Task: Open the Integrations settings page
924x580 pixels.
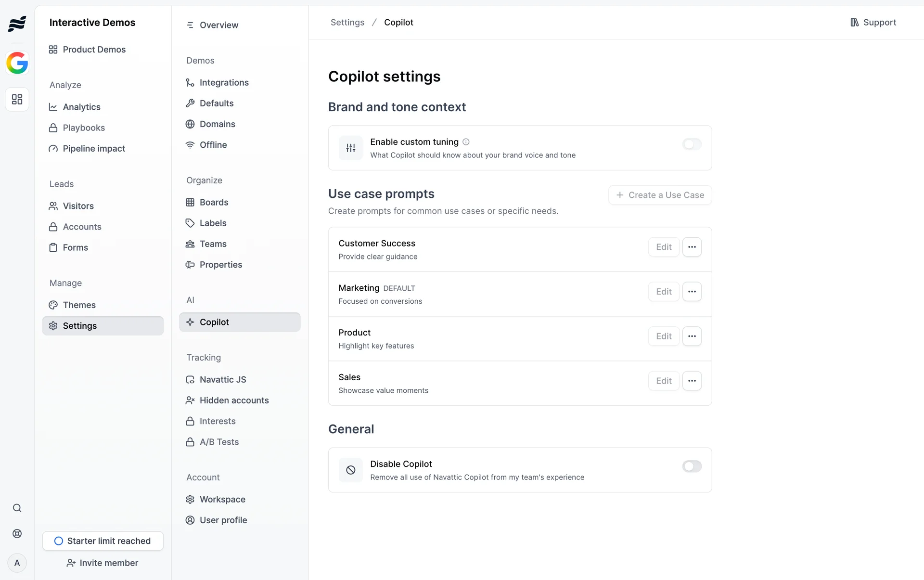Action: click(x=224, y=83)
